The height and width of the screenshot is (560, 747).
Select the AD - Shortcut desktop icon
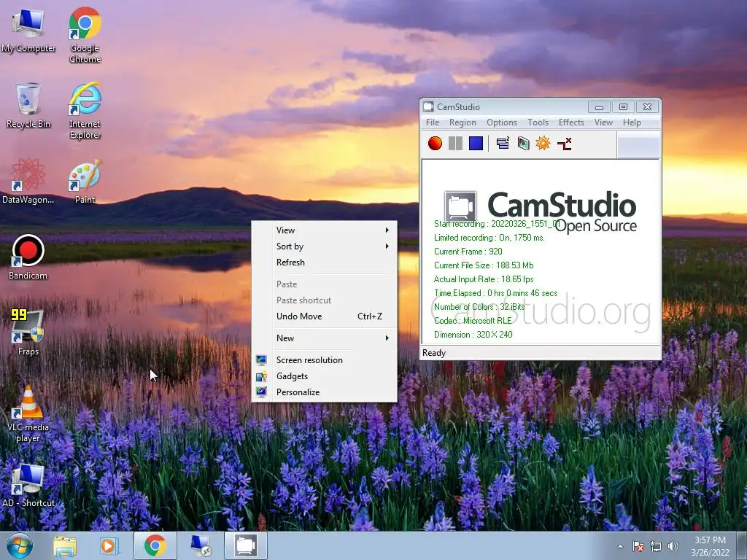(28, 485)
